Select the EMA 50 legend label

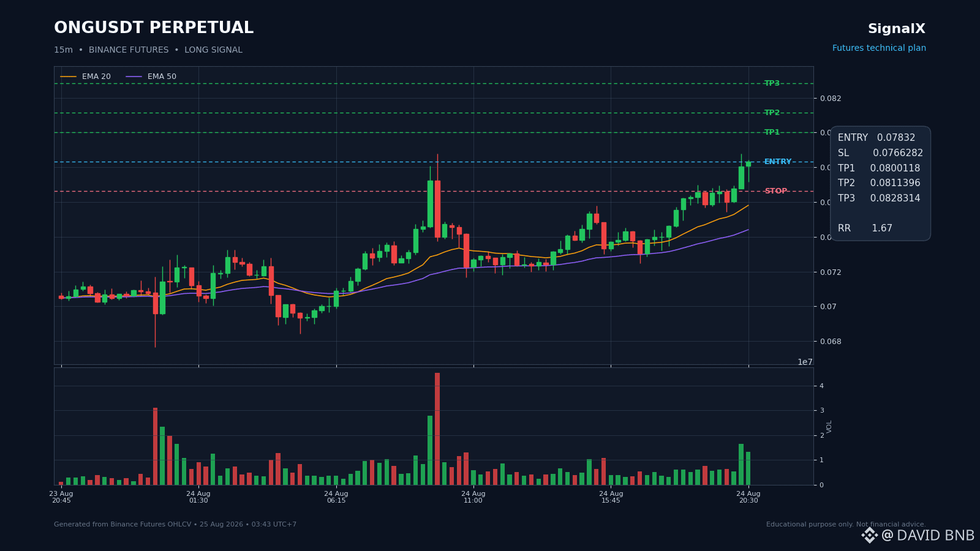(162, 77)
